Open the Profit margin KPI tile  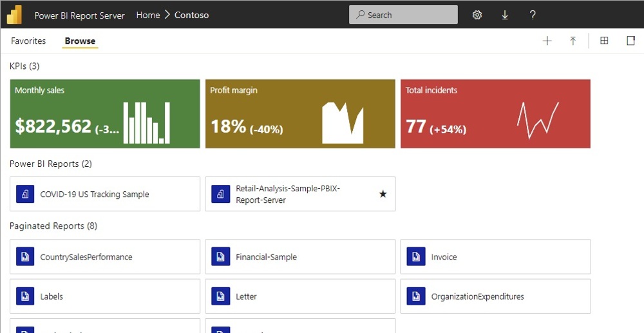point(300,114)
